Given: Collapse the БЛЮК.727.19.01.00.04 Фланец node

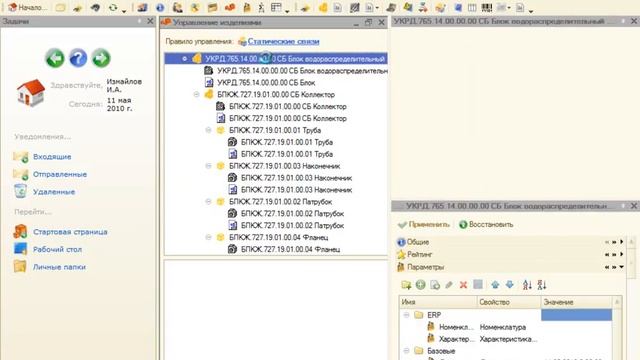Looking at the screenshot, I should pyautogui.click(x=208, y=237).
